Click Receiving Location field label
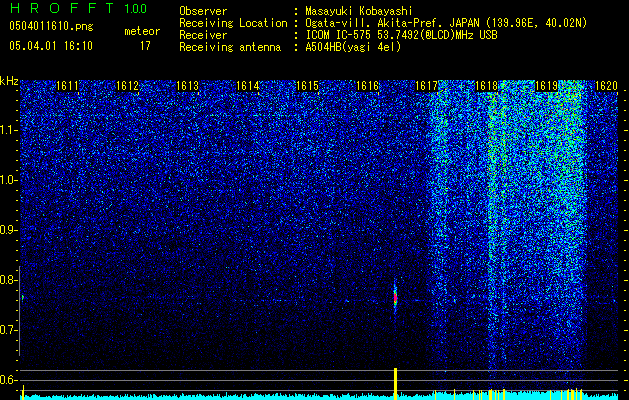629x400 pixels. click(x=233, y=23)
